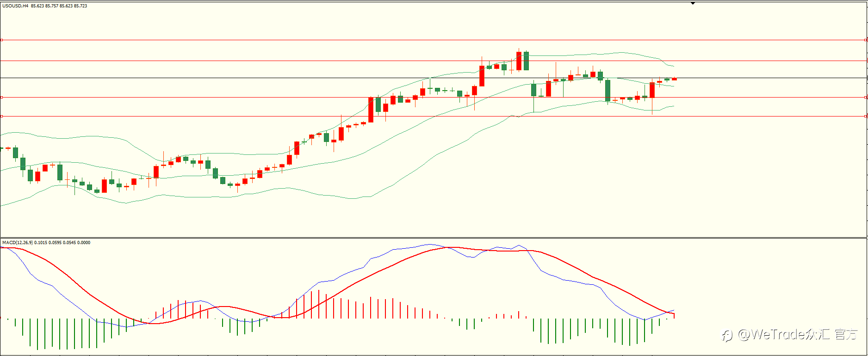Select the uppermost red horizontal line
This screenshot has width=868, height=356.
pyautogui.click(x=434, y=40)
